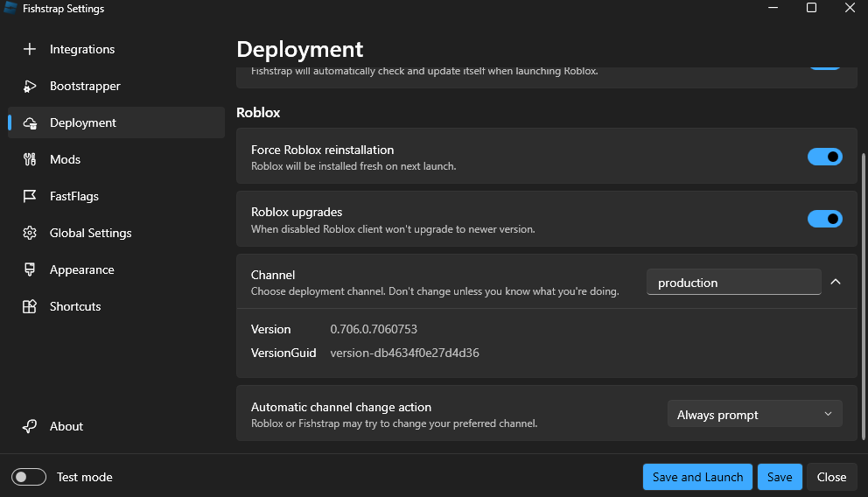This screenshot has width=868, height=497.
Task: Click the Global Settings gear icon
Action: (x=30, y=233)
